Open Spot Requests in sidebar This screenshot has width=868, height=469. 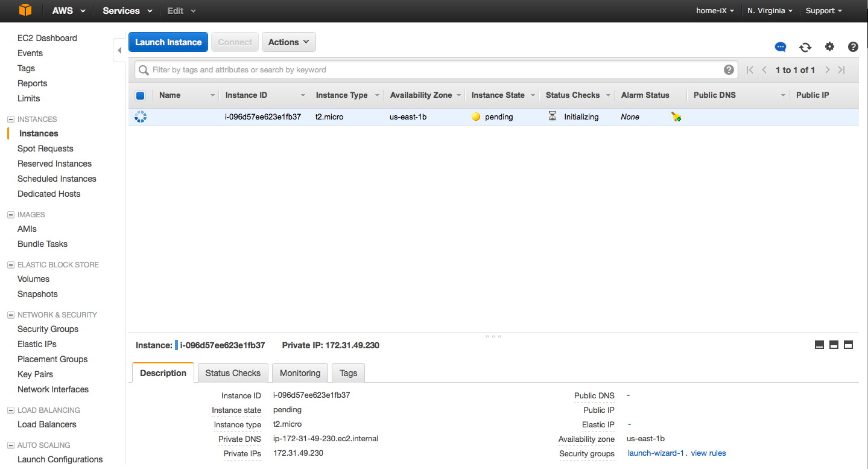tap(45, 148)
